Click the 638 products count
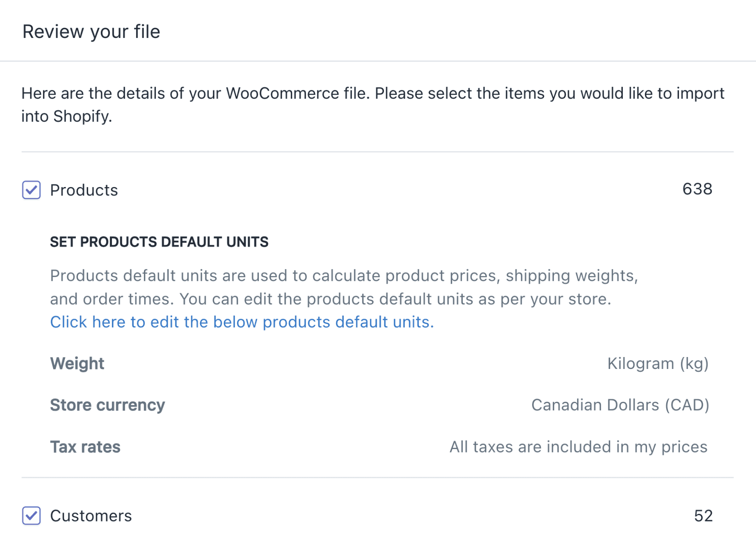 (697, 189)
